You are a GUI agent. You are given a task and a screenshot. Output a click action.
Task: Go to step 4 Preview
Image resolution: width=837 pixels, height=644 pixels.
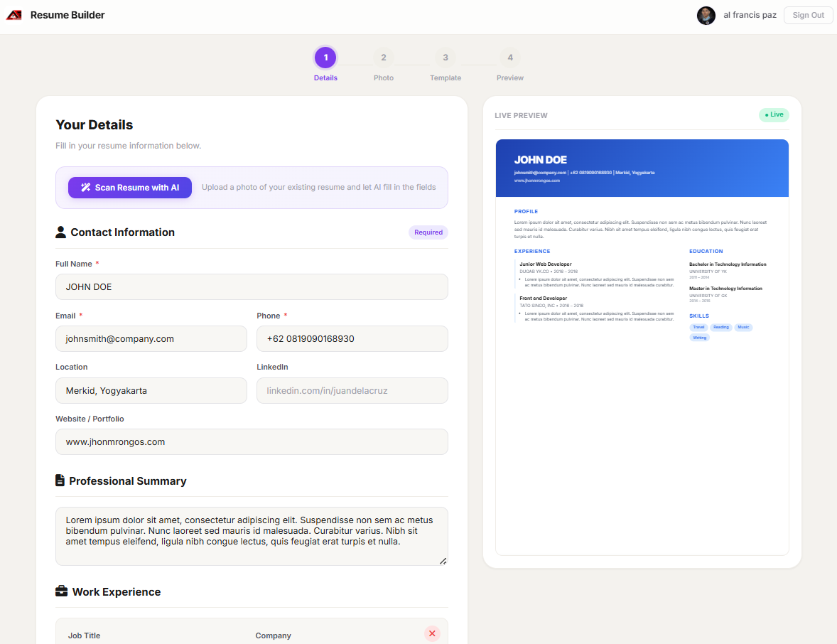[509, 58]
